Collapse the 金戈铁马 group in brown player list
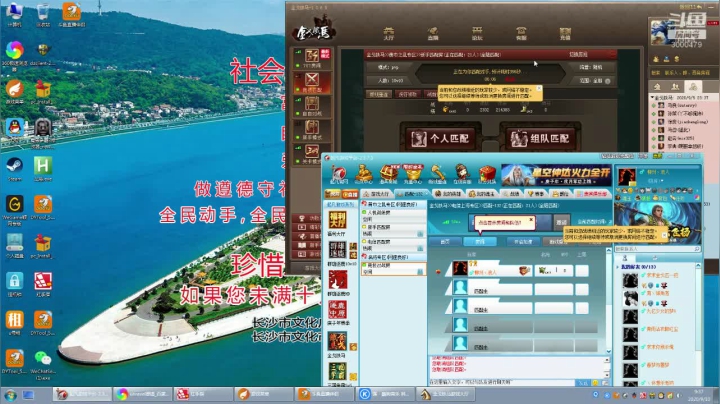This screenshot has height=404, width=720. pos(652,97)
